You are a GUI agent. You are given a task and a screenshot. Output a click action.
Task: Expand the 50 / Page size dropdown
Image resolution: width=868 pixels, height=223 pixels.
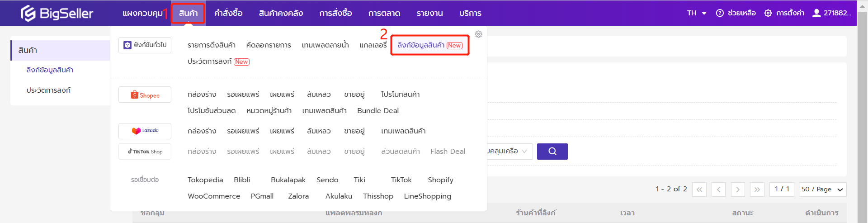[822, 190]
